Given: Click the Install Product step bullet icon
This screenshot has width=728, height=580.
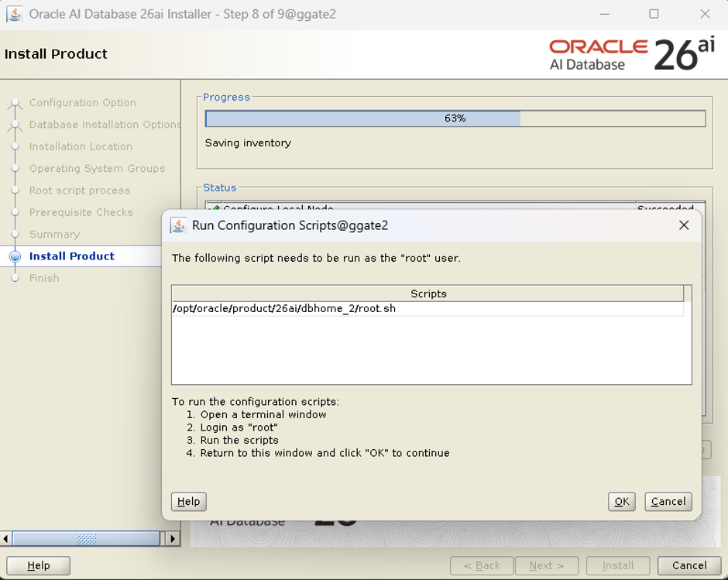Looking at the screenshot, I should [15, 256].
